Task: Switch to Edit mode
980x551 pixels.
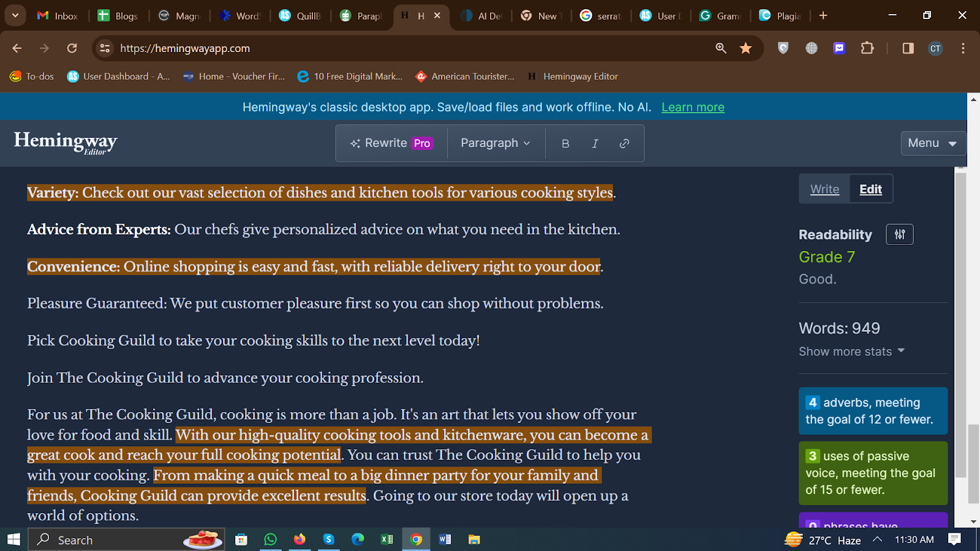Action: pyautogui.click(x=870, y=189)
